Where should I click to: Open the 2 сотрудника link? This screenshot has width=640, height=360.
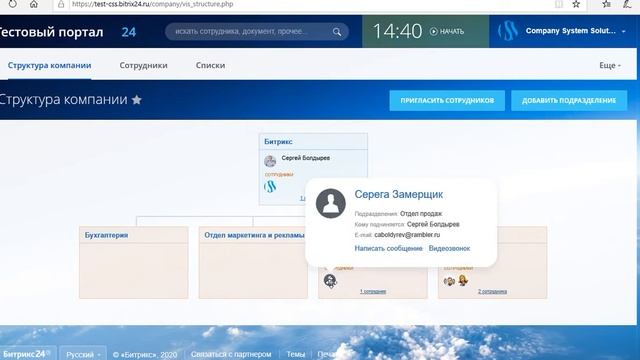(492, 291)
